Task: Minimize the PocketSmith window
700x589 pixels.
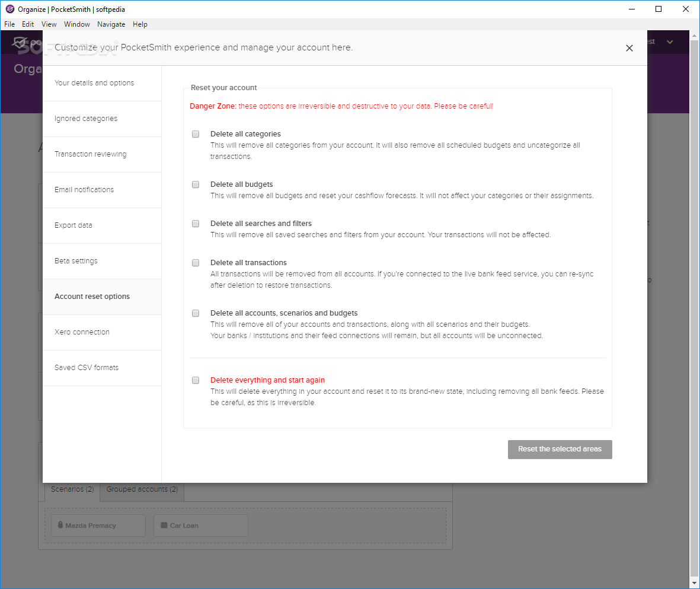Action: 632,9
